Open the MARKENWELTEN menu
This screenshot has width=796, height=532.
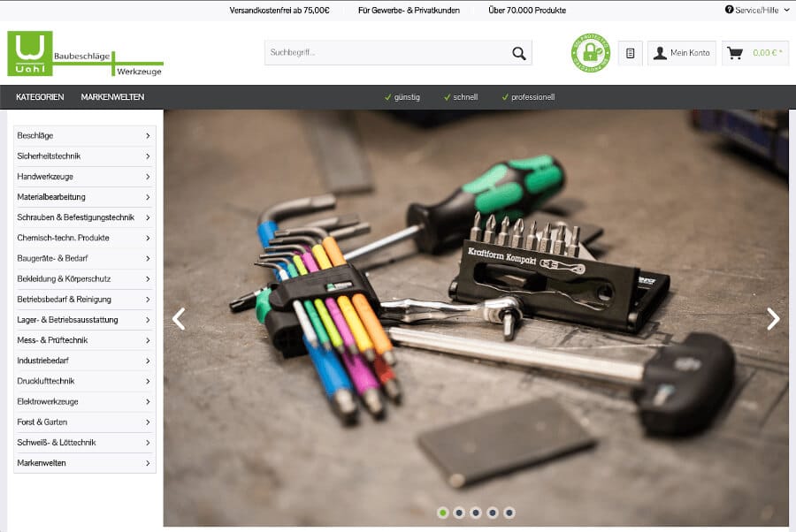pyautogui.click(x=112, y=97)
